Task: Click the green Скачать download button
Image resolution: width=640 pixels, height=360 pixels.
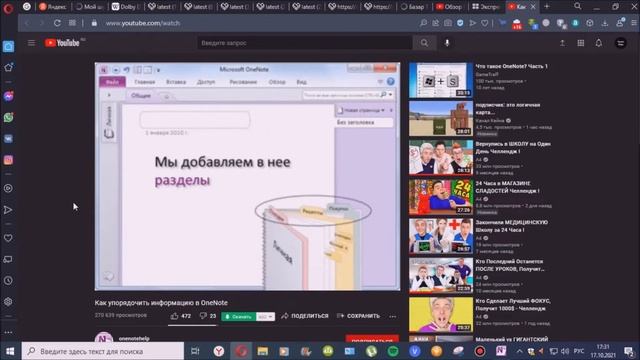Action: 239,317
